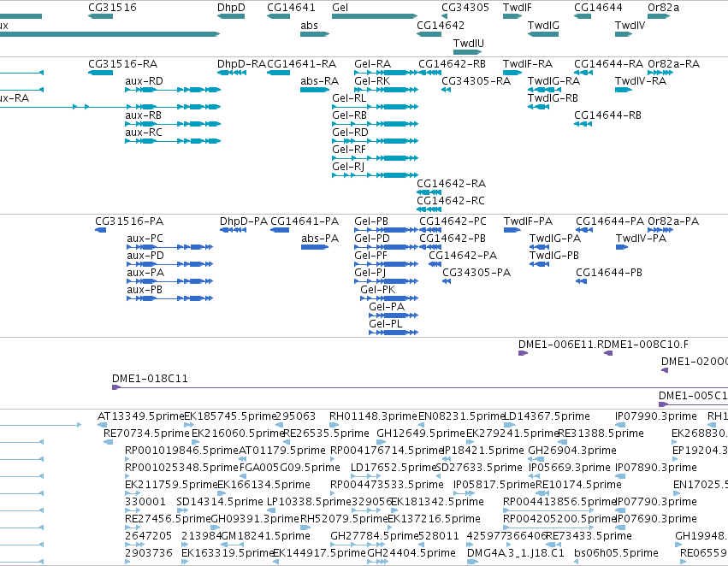Image resolution: width=728 pixels, height=566 pixels.
Task: Click the CG14641-RA transcript label
Action: [301, 64]
